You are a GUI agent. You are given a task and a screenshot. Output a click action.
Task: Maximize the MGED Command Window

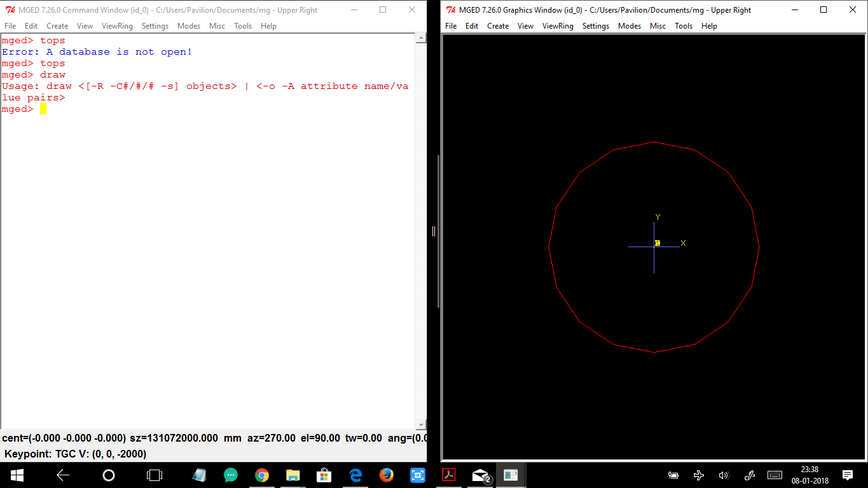click(x=383, y=10)
